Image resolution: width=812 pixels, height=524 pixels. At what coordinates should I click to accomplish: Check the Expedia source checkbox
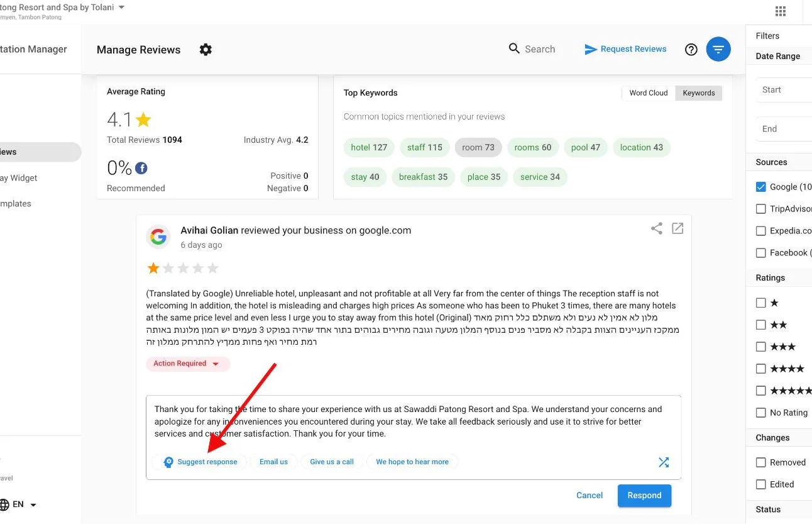tap(760, 231)
